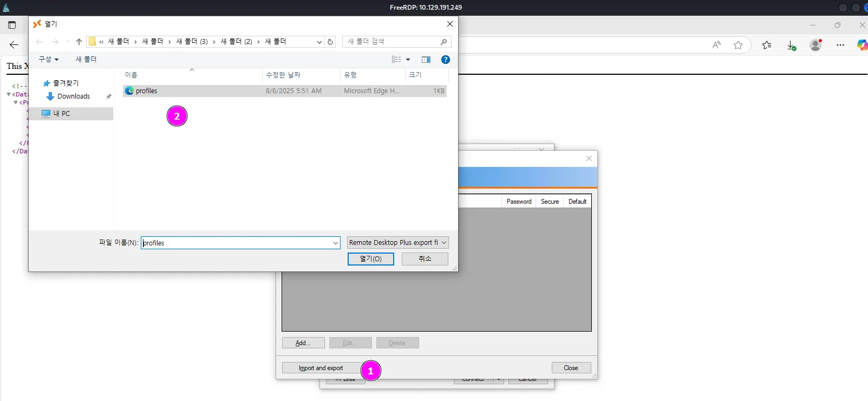Select 내 PC in navigation pane
Viewport: 868px width, 401px height.
tap(71, 114)
